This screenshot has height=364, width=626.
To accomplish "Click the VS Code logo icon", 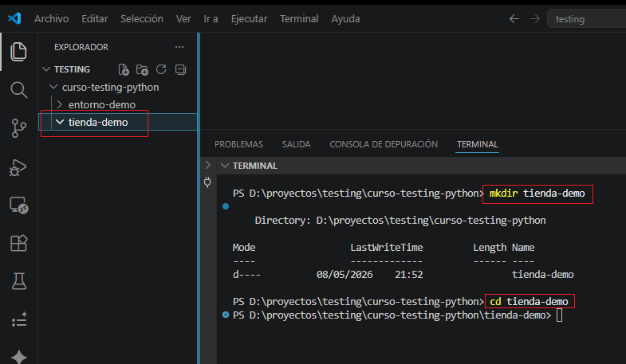I will [14, 18].
